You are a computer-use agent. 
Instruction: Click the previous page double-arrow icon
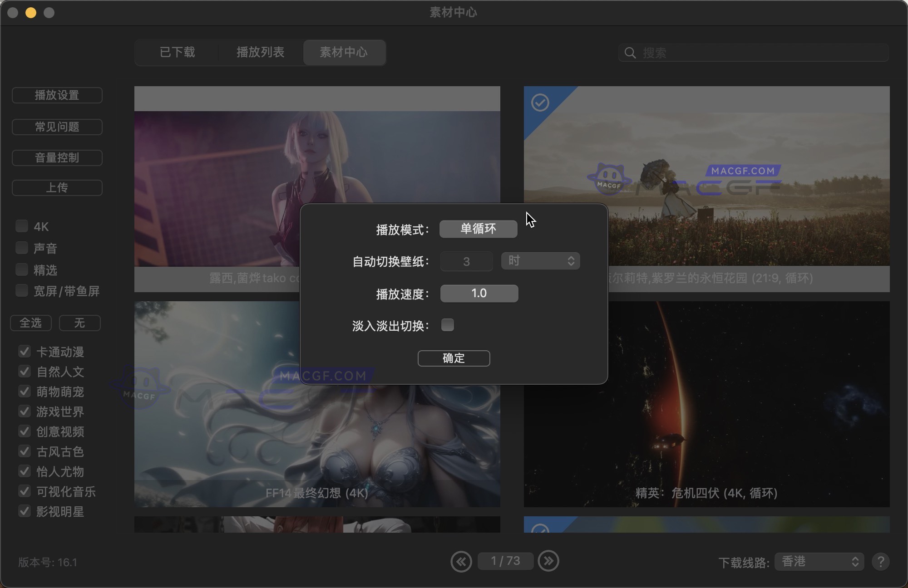pos(461,561)
